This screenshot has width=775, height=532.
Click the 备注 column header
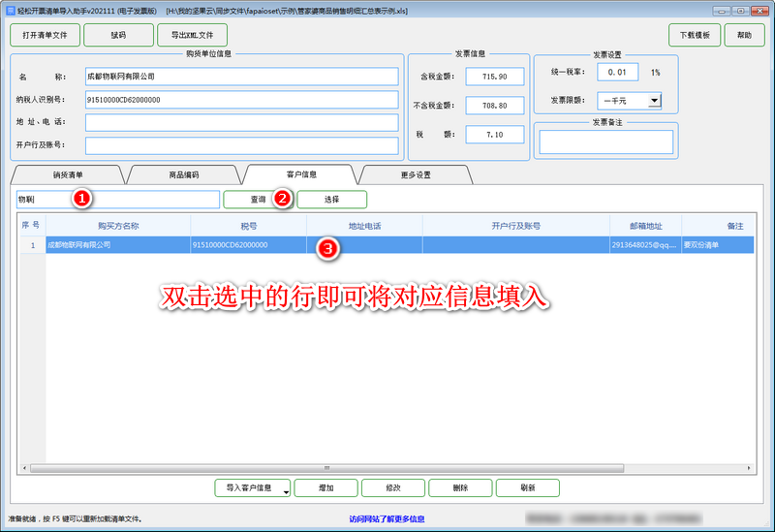pyautogui.click(x=734, y=226)
